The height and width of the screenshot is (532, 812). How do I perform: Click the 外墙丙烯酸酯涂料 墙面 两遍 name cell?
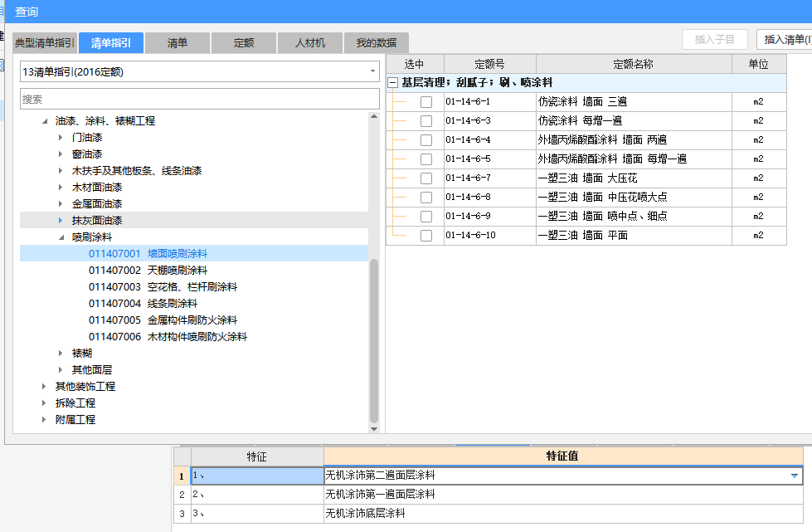[x=634, y=140]
